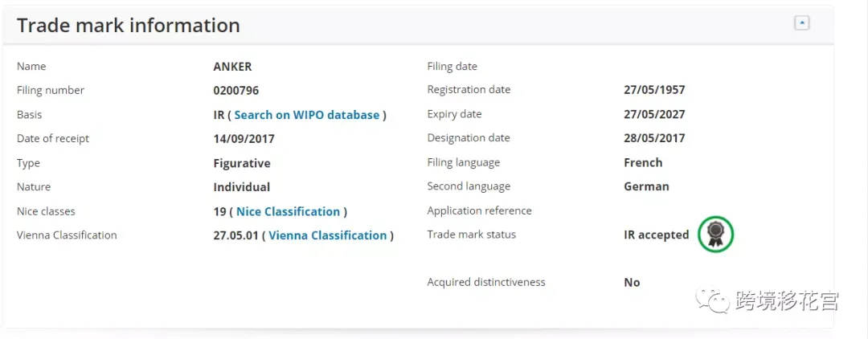Click the date of receipt 14/09/2017

[x=244, y=139]
